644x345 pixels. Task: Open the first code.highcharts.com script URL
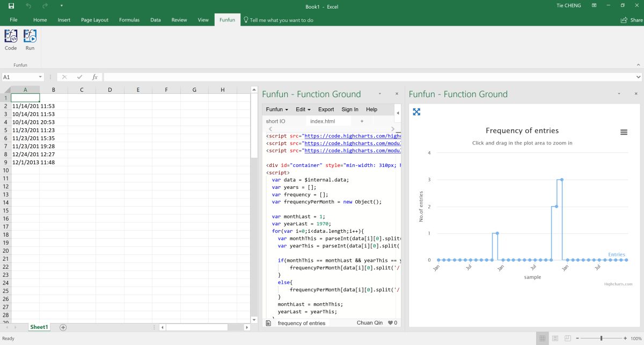click(x=353, y=136)
